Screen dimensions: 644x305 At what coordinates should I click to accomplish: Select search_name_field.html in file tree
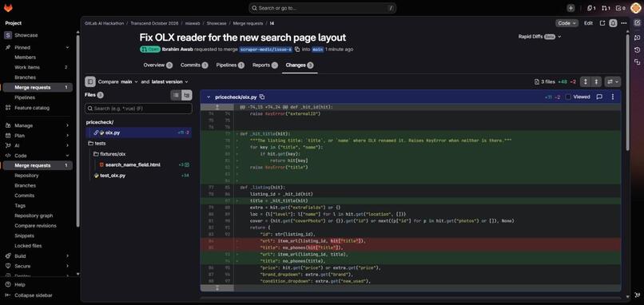pos(138,164)
